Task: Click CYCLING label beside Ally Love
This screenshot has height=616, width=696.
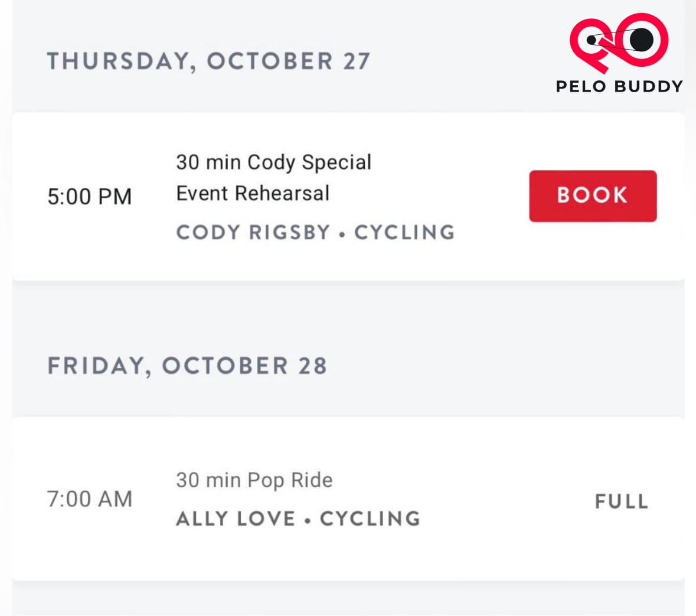Action: click(x=370, y=519)
